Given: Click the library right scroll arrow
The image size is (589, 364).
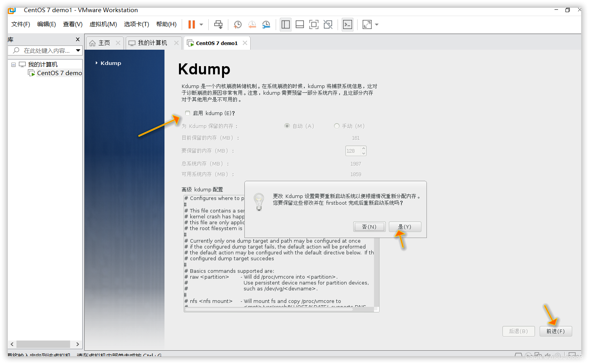Looking at the screenshot, I should click(78, 344).
